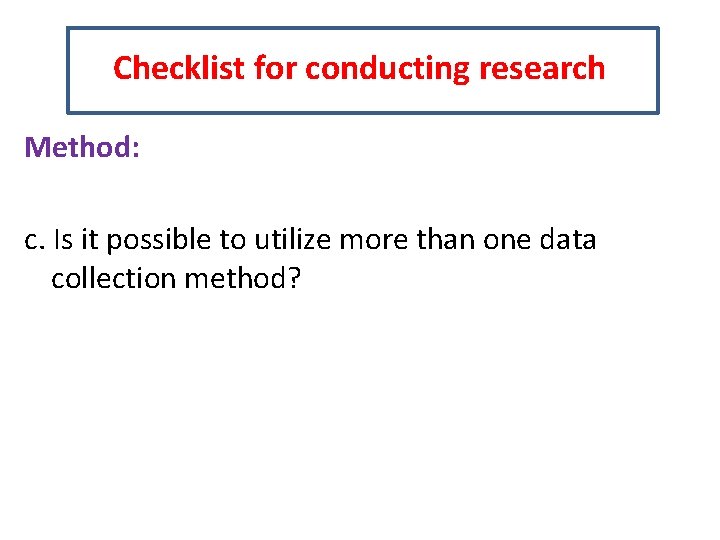
Task: Select the 'Method:' purple heading
Action: [x=82, y=148]
